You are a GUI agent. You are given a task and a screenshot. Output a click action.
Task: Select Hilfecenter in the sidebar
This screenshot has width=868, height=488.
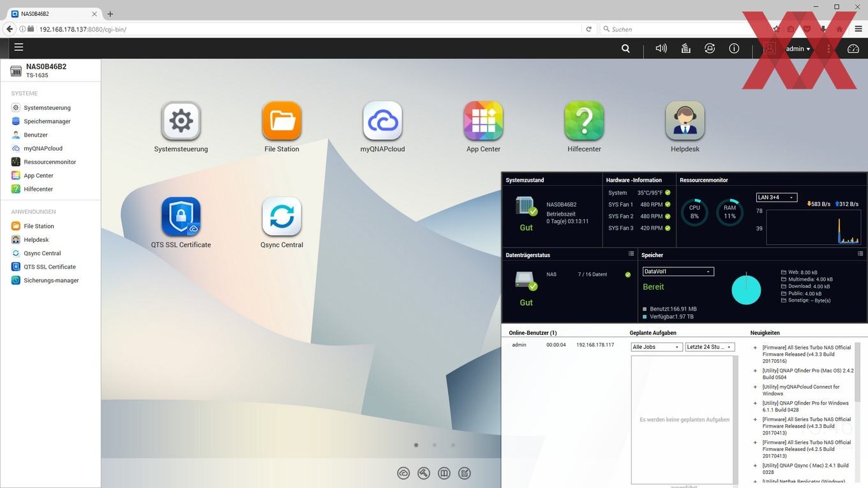(38, 189)
